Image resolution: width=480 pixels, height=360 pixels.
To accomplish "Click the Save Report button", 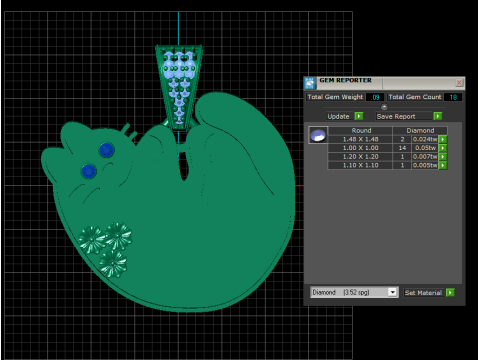I will click(403, 116).
